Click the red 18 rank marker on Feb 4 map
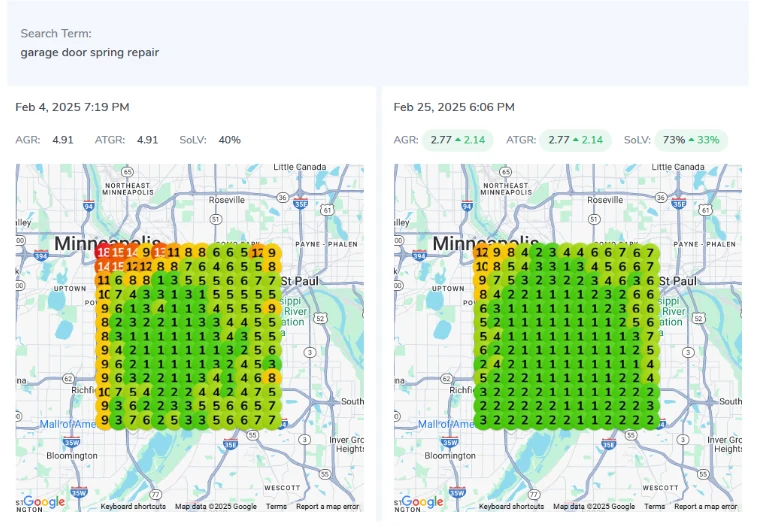This screenshot has height=525, width=757. (103, 253)
